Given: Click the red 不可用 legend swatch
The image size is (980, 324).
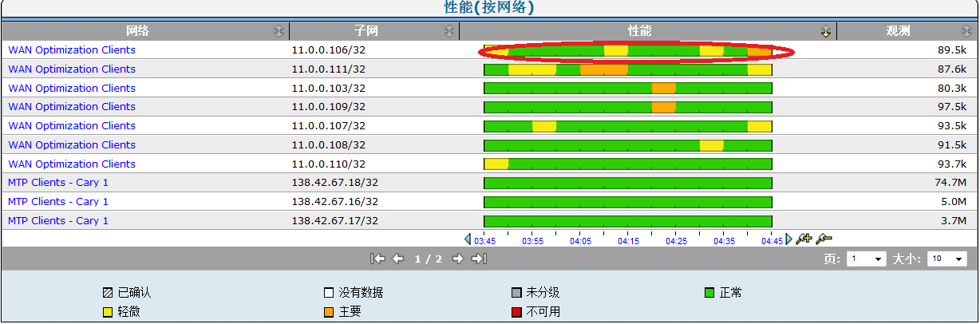Looking at the screenshot, I should tap(516, 312).
